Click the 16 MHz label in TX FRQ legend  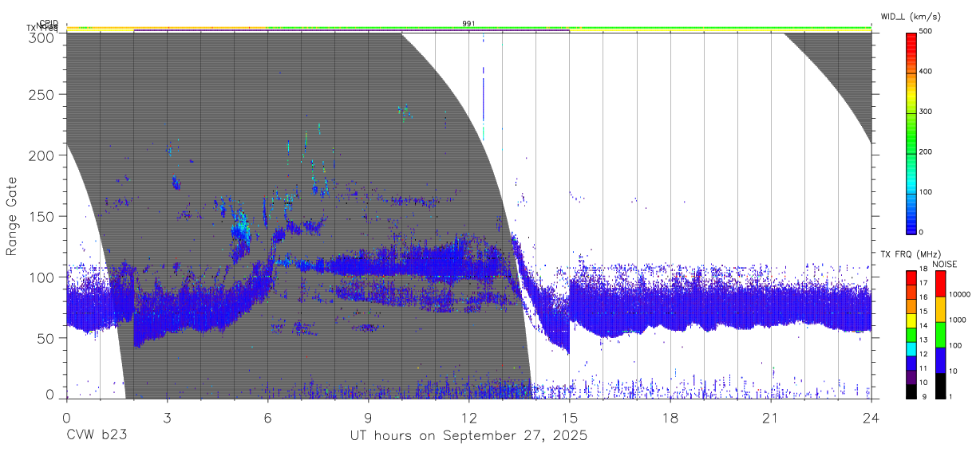click(x=923, y=297)
